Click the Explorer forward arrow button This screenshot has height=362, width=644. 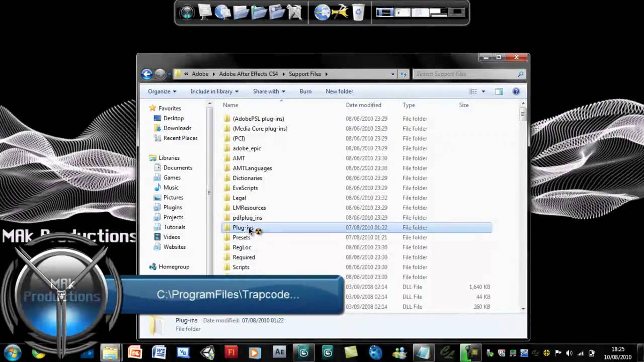[160, 74]
